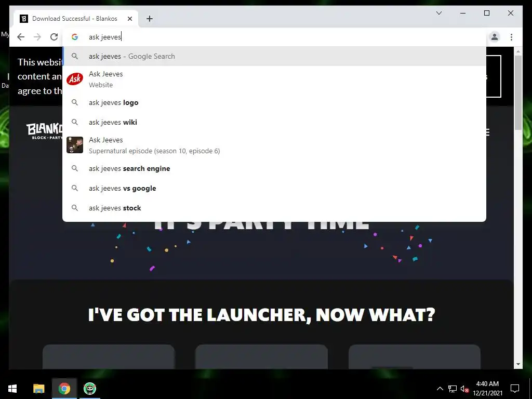
Task: Open the Chrome profile avatar icon
Action: (x=495, y=37)
